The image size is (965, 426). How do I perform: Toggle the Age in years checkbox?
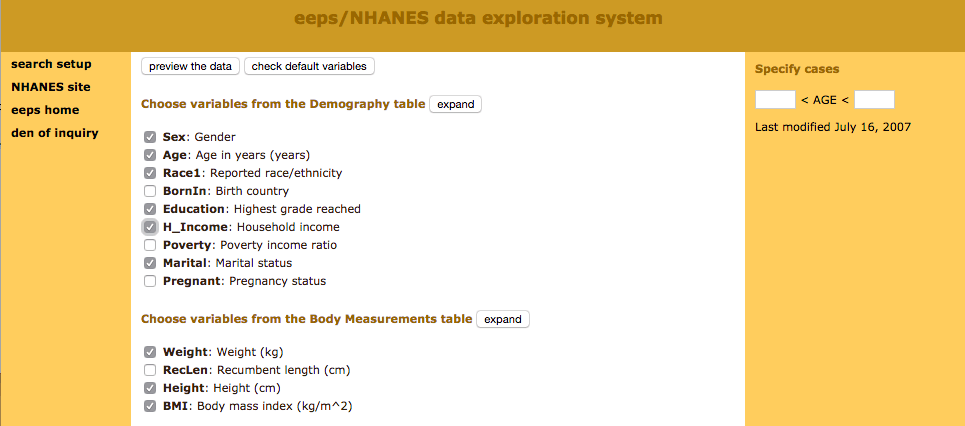pos(150,155)
